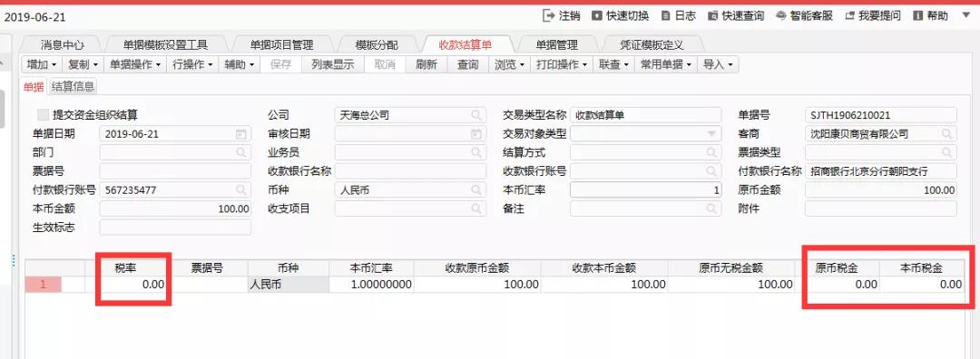Click search icon in 付款银行账号 field

click(x=240, y=189)
